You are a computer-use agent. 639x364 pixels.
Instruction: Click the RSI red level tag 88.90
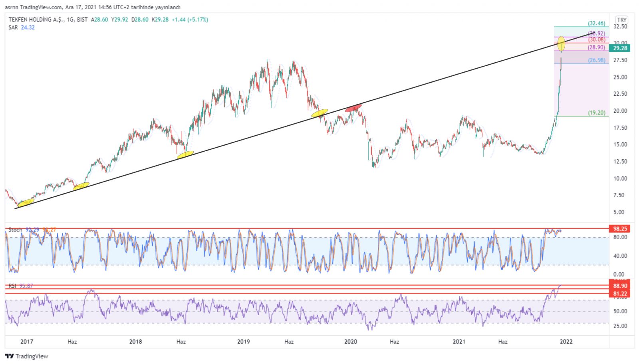[x=620, y=286]
